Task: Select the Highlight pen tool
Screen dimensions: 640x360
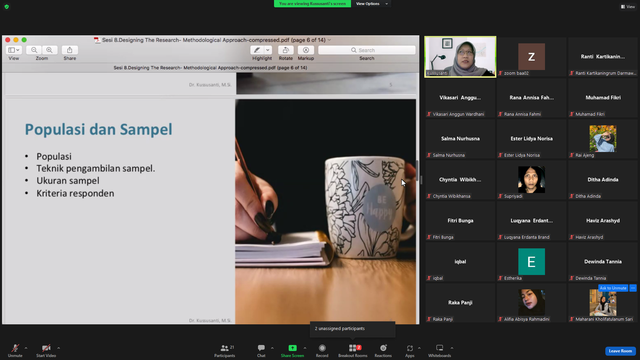Action: click(x=257, y=50)
